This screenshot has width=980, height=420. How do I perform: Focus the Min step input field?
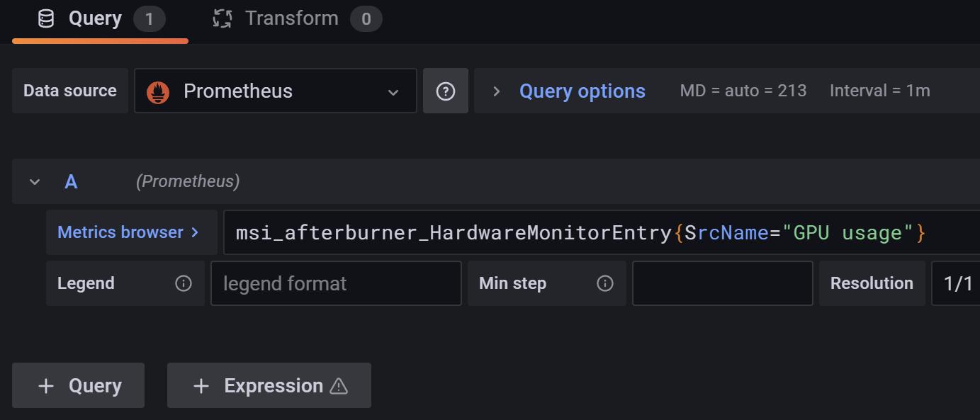click(x=722, y=283)
